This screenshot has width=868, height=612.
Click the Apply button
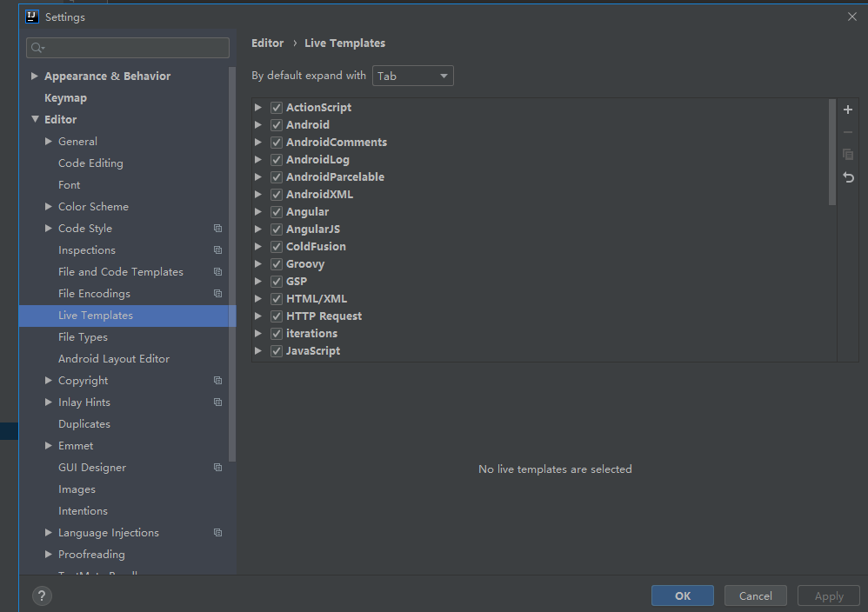(829, 596)
